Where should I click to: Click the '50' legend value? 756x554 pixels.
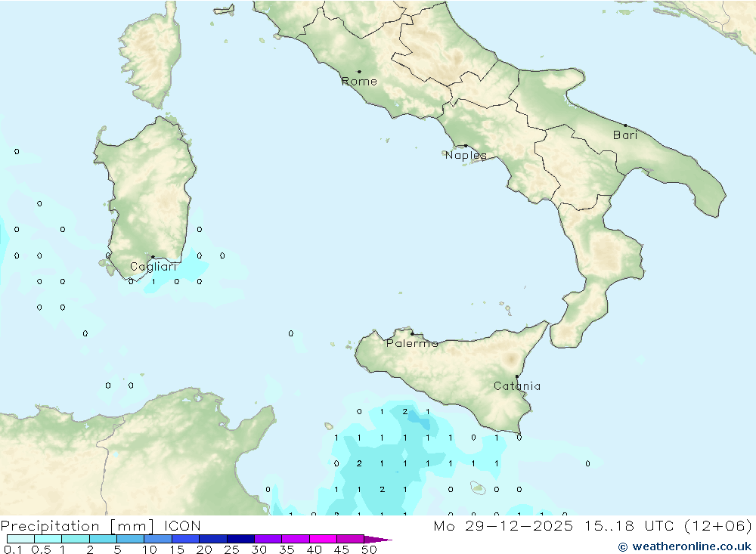pyautogui.click(x=369, y=549)
